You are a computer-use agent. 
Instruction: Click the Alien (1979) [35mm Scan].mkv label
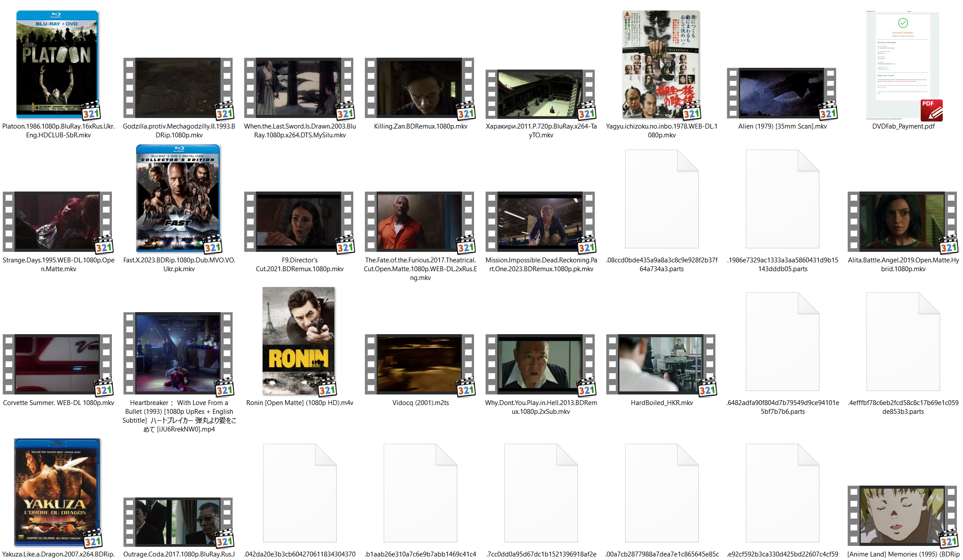pyautogui.click(x=783, y=126)
